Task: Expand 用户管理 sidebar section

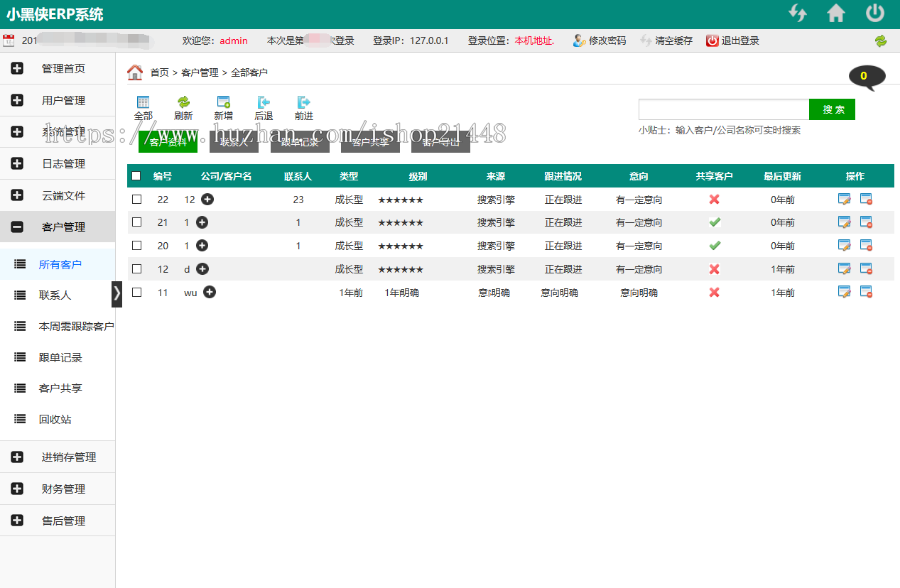Action: [x=57, y=100]
